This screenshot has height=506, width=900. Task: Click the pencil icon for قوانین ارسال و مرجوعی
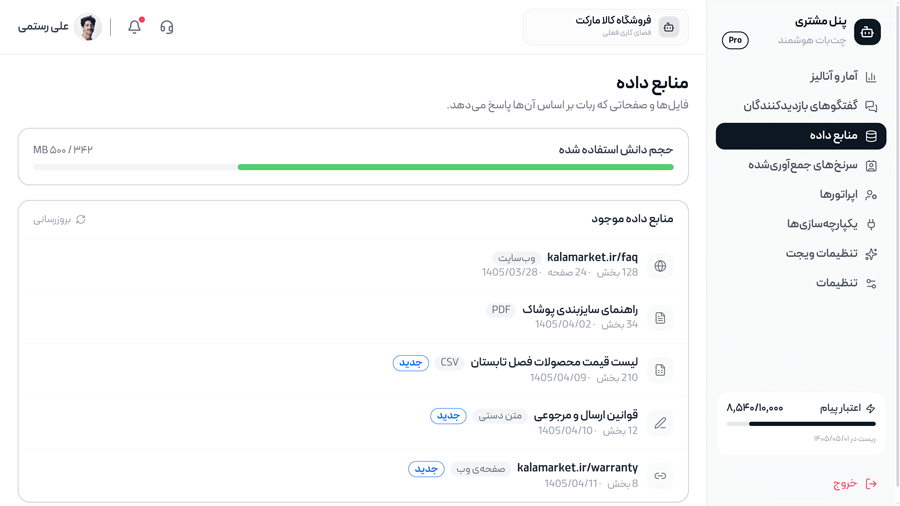[x=660, y=423]
